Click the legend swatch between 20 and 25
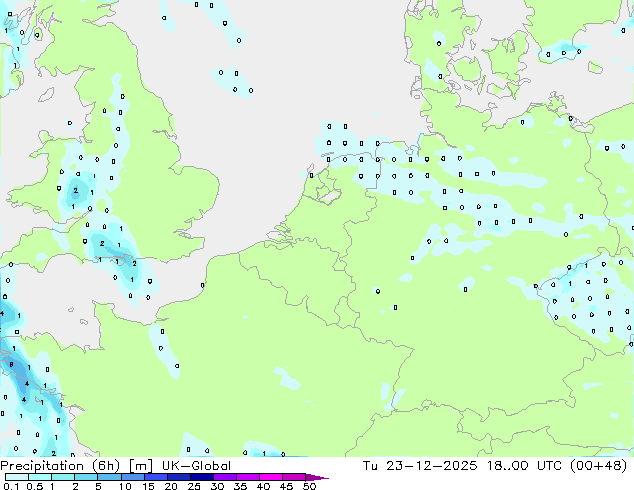 (178, 477)
